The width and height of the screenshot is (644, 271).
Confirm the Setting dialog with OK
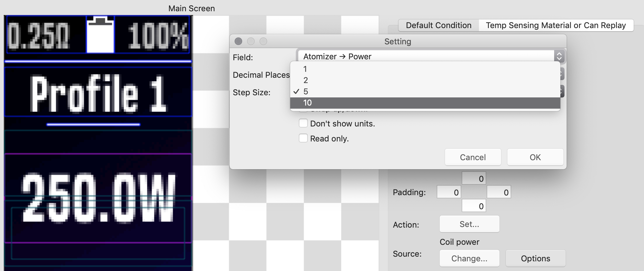(x=535, y=157)
